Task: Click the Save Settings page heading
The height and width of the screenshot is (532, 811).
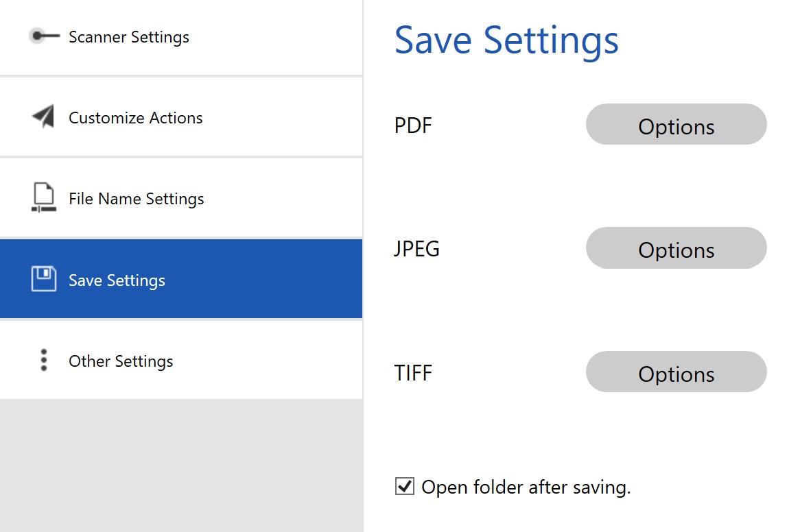Action: tap(506, 40)
